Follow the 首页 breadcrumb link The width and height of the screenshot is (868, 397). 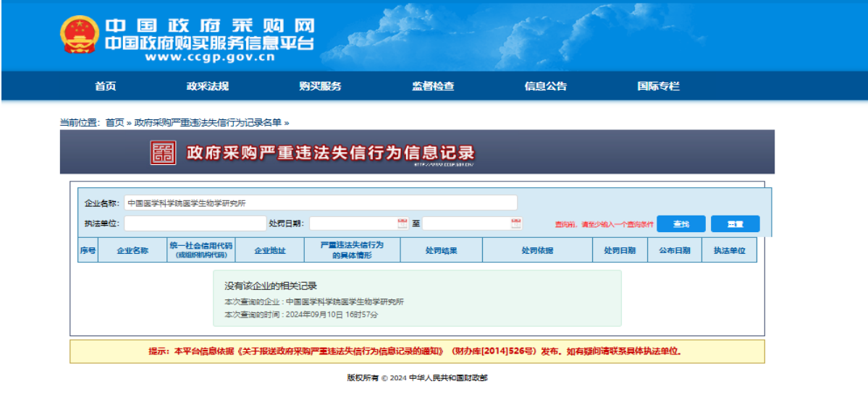[115, 122]
